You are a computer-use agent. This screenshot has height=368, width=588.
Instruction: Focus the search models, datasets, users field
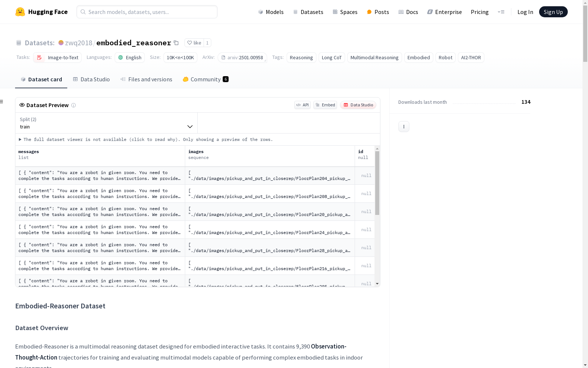pyautogui.click(x=147, y=12)
